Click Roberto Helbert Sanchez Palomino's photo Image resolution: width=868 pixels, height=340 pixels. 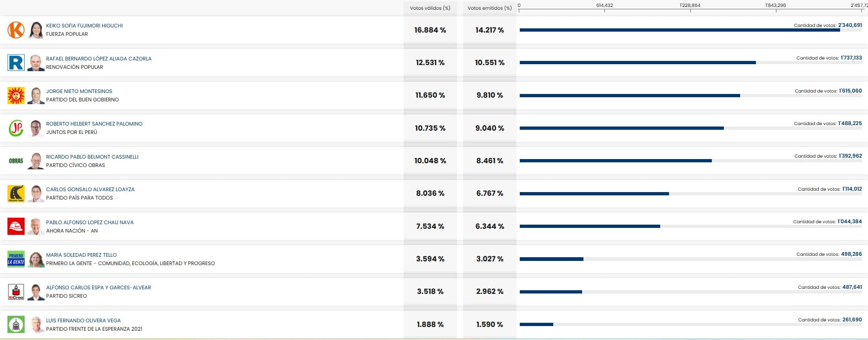(36, 128)
